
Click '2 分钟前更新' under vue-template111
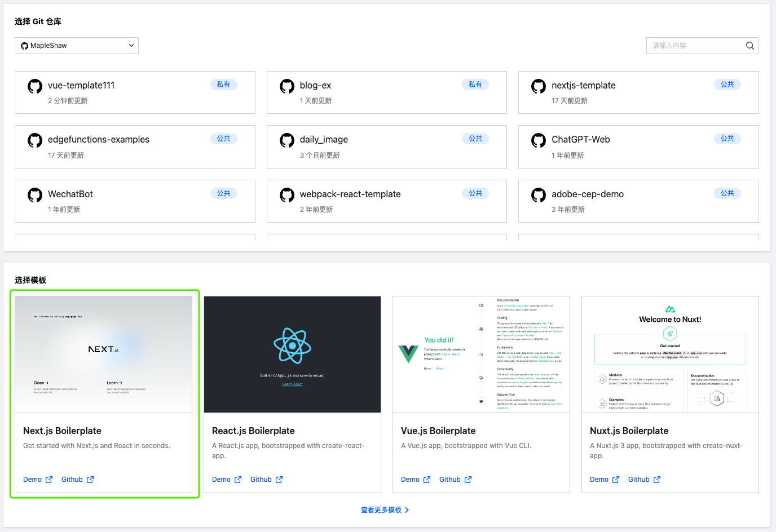68,101
